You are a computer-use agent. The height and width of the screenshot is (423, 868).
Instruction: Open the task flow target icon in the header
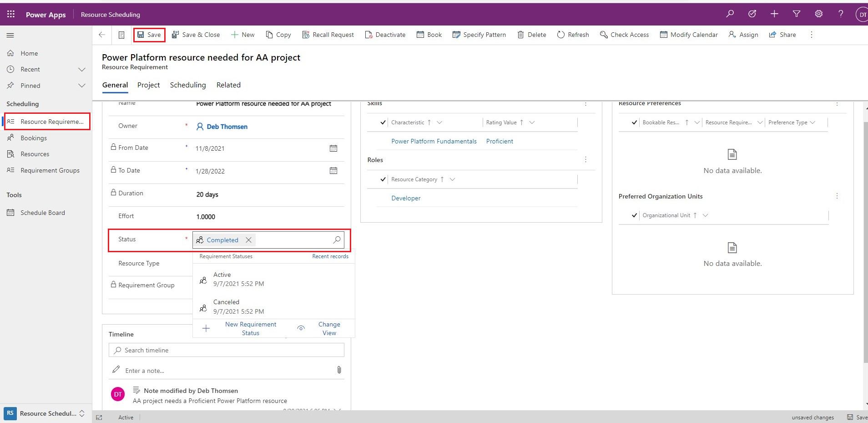tap(752, 14)
